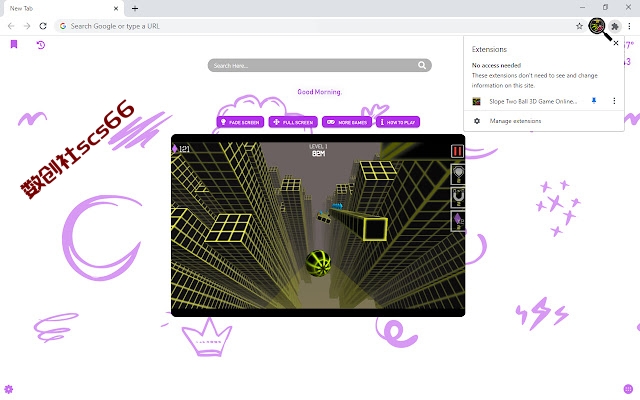Click the browser forward arrow

pyautogui.click(x=27, y=26)
